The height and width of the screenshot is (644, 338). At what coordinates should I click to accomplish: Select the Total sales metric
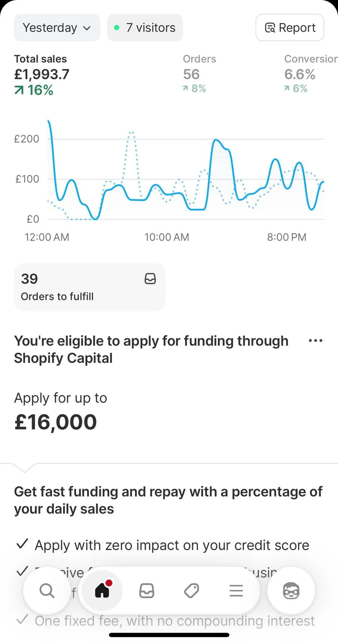(x=42, y=75)
